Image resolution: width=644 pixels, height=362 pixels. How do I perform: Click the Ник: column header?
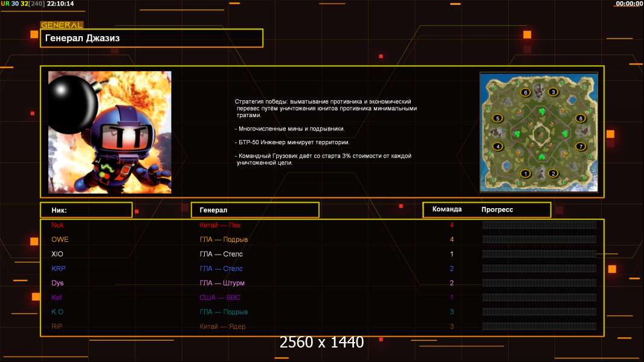(x=86, y=210)
